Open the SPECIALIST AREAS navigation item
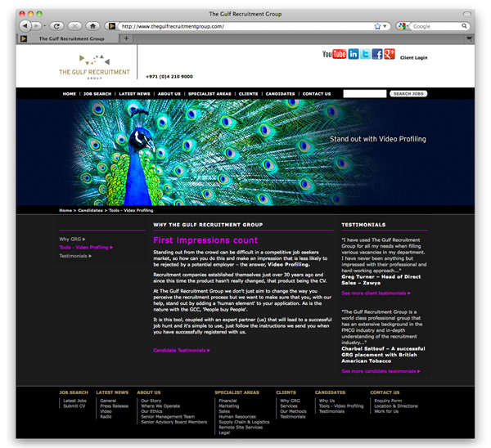The image size is (491, 448). [x=209, y=93]
